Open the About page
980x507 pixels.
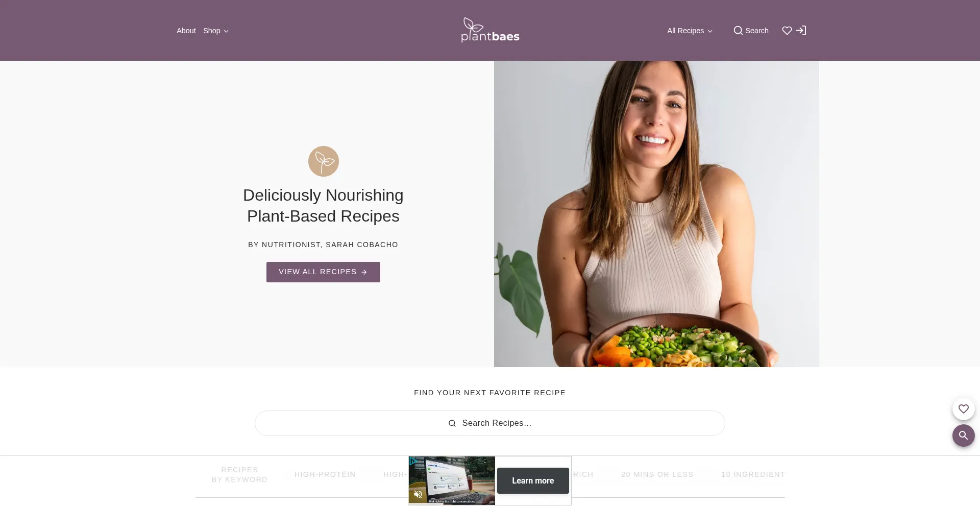(x=186, y=31)
